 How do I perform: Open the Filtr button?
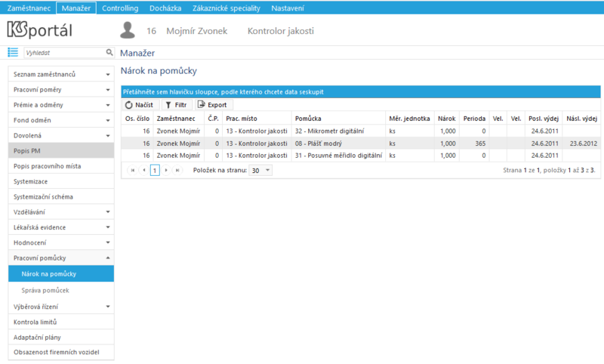pos(177,105)
